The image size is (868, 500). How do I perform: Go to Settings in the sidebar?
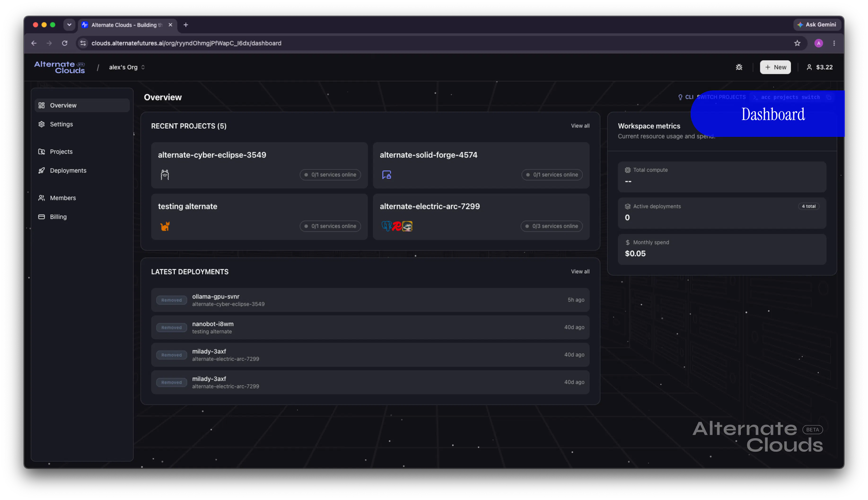click(x=82, y=124)
